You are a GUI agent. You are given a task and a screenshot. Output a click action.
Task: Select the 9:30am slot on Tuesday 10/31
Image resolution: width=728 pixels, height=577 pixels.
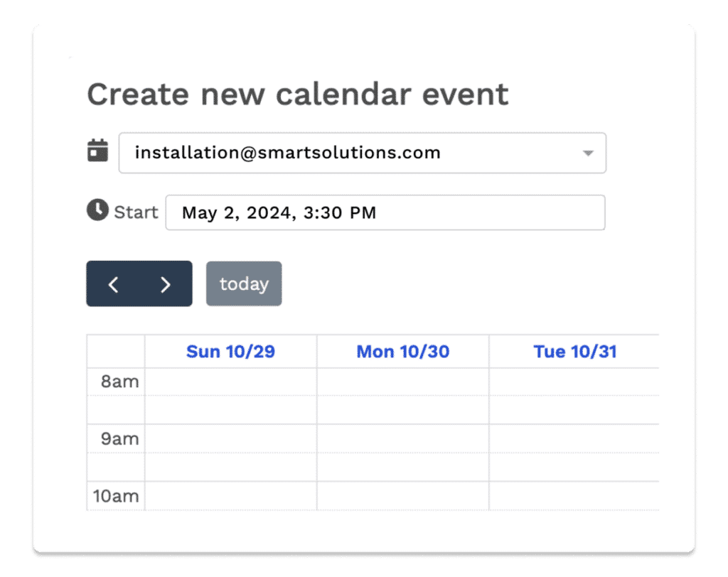click(574, 467)
